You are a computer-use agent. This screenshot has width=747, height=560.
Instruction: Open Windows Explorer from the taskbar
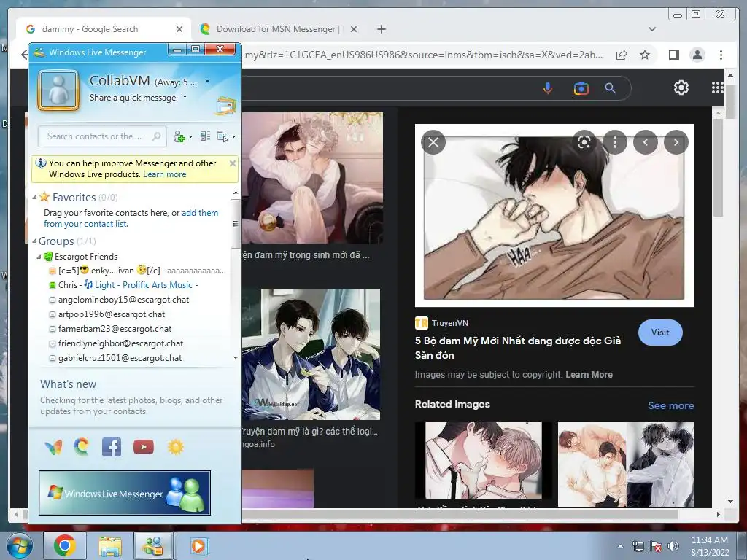pyautogui.click(x=110, y=546)
